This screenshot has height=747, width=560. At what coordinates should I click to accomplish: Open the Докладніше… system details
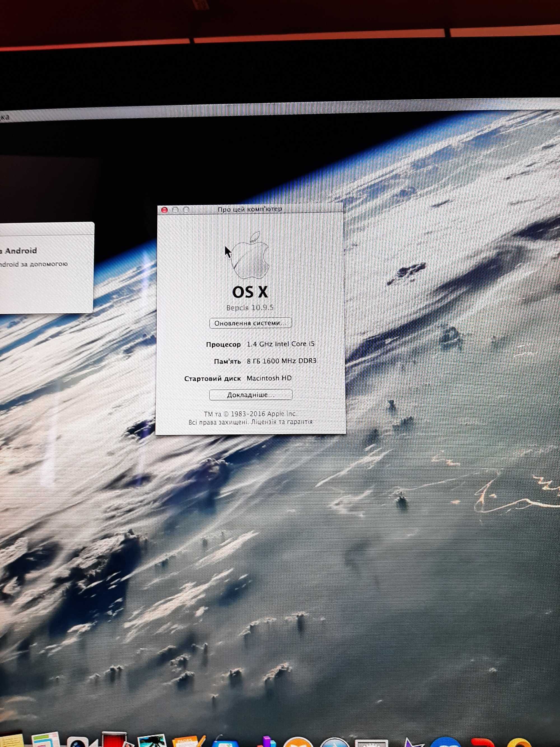(251, 394)
